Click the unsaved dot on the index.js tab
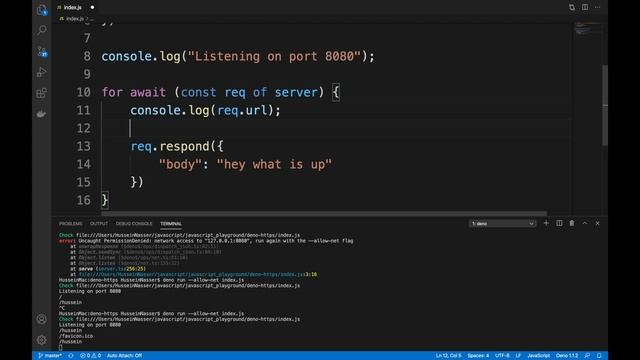Image resolution: width=640 pixels, height=360 pixels. [x=92, y=7]
